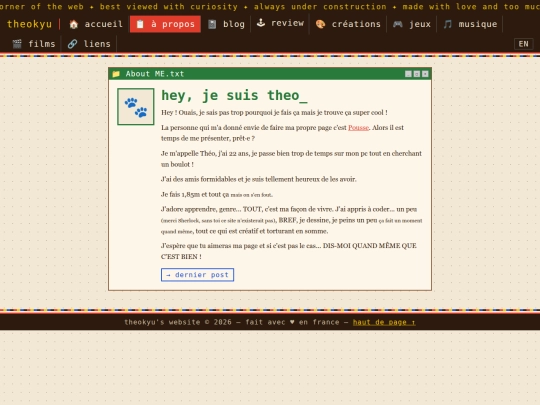Minimize the About ME.txt window
Image resolution: width=540 pixels, height=405 pixels.
click(408, 74)
